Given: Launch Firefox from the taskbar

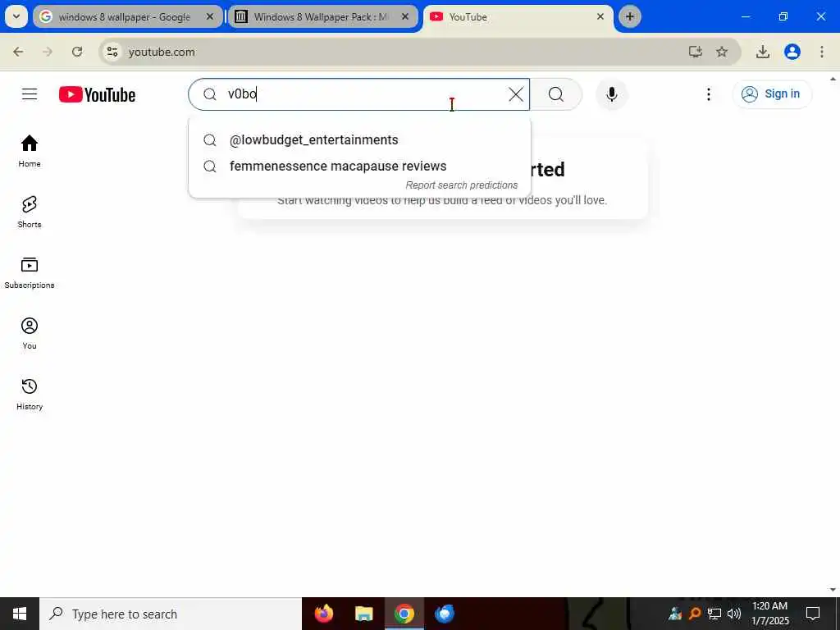Looking at the screenshot, I should coord(323,614).
